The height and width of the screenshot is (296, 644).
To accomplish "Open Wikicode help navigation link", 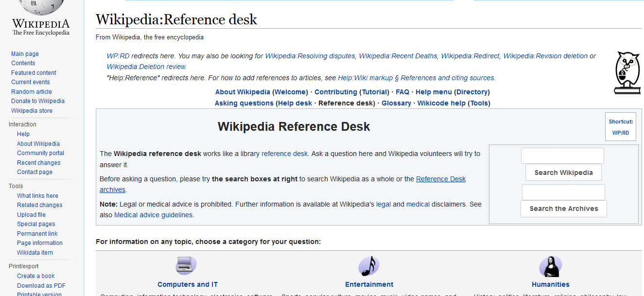I will 441,103.
